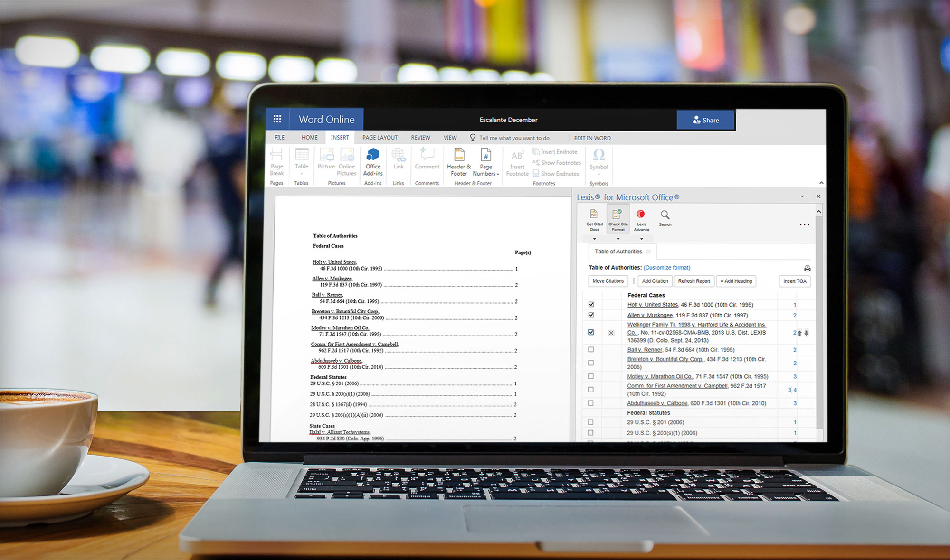Screen dimensions: 950x560
Task: Click Insert TOA button
Action: tap(795, 281)
